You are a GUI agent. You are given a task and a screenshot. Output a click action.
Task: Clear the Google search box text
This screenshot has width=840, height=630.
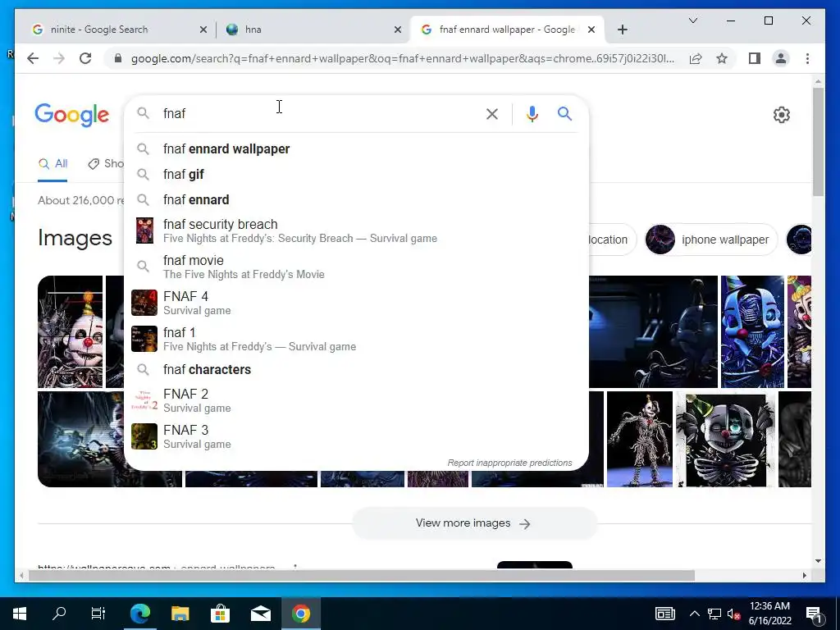[x=492, y=113]
